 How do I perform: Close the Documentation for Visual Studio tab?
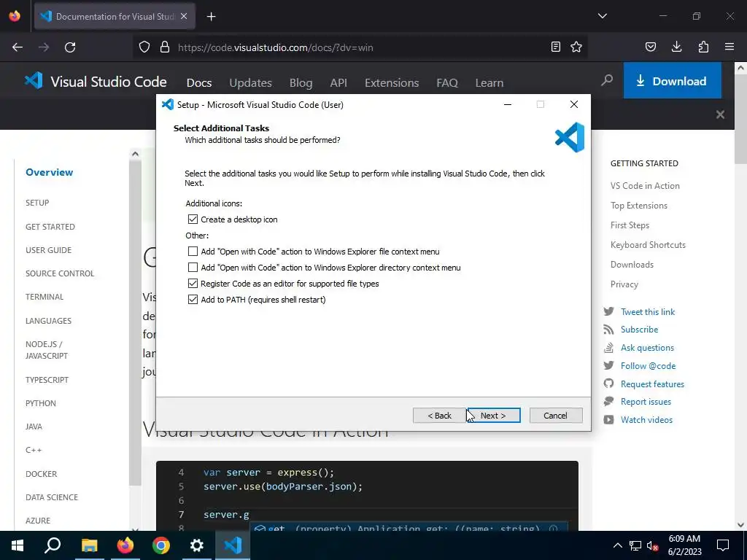(x=184, y=16)
